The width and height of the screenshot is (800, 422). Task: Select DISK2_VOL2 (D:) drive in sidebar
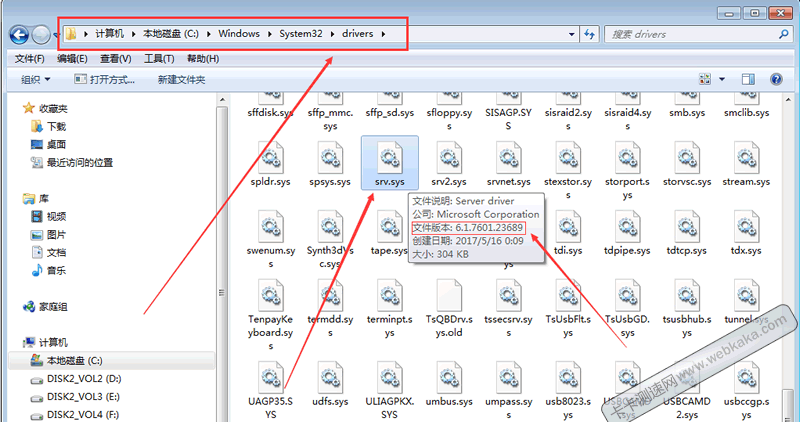click(83, 379)
